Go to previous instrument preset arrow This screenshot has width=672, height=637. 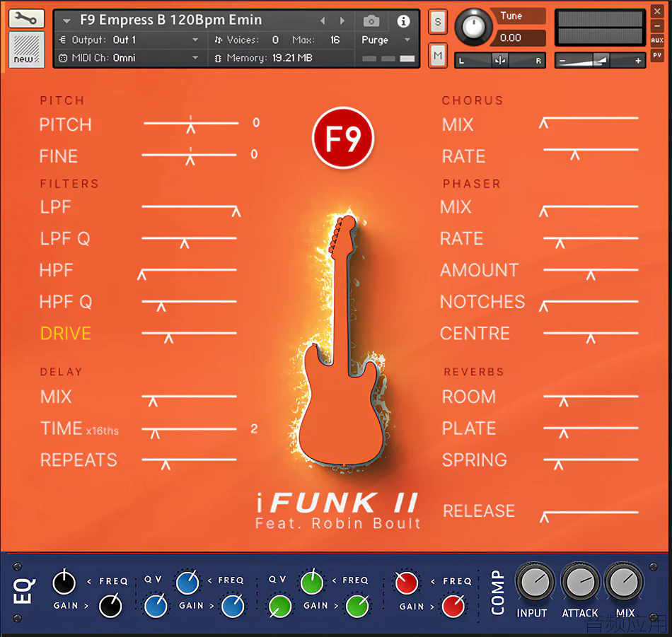(323, 21)
